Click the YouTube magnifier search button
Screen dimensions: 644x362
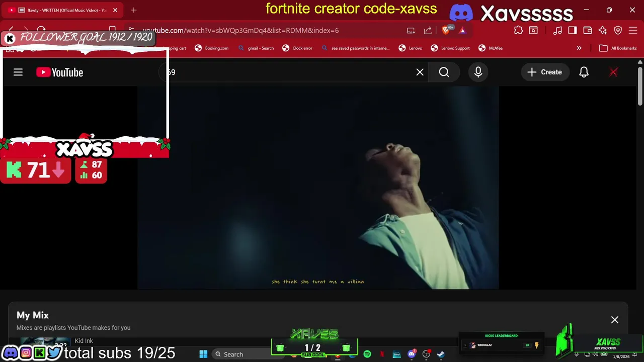coord(444,72)
